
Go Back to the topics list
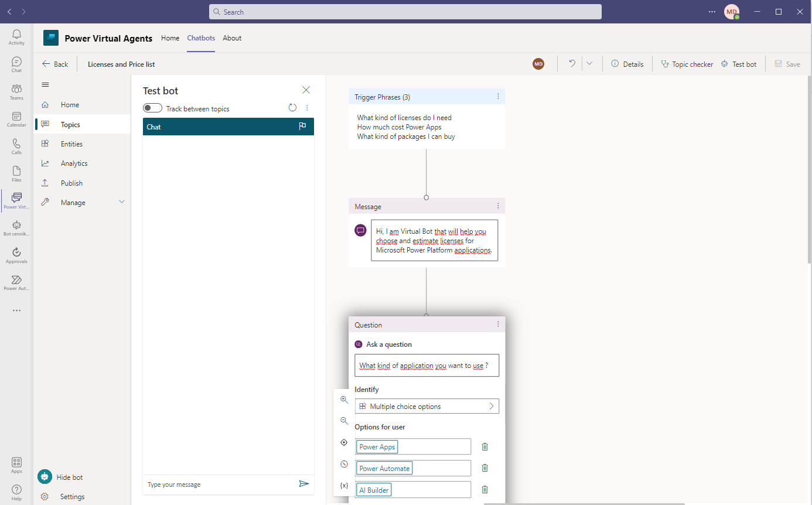pos(55,64)
